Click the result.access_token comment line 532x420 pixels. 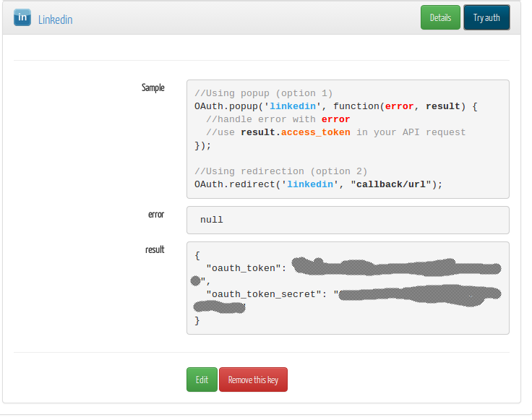click(336, 132)
